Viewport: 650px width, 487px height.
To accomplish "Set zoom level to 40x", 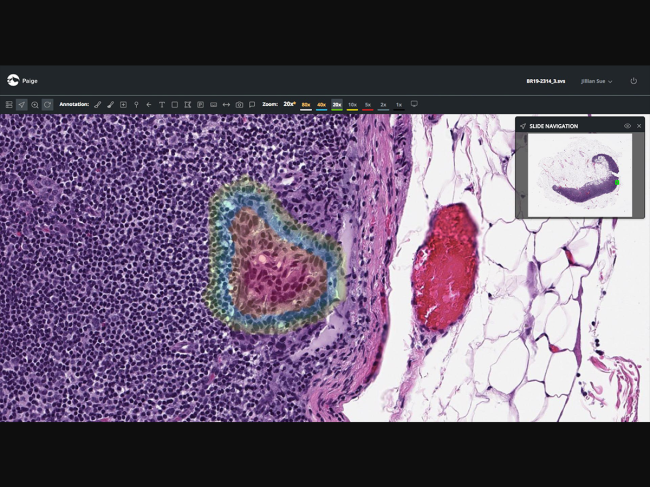I will tap(321, 105).
